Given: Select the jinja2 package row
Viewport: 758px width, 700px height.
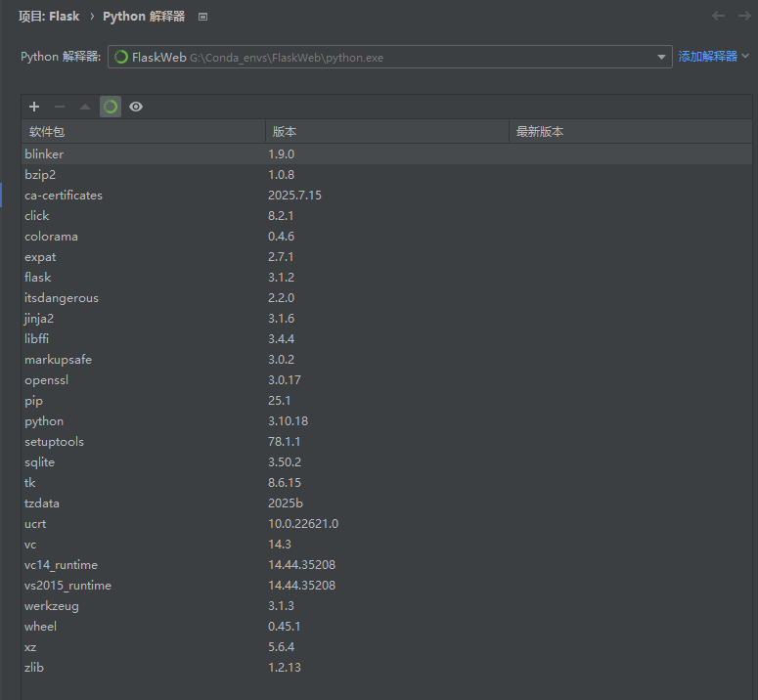Looking at the screenshot, I should tap(386, 319).
